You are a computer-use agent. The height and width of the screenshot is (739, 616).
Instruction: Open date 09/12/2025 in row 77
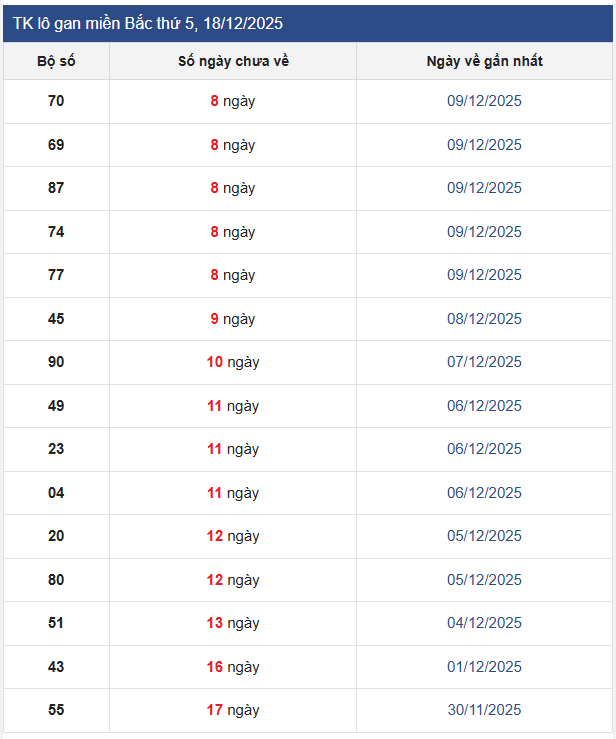484,275
